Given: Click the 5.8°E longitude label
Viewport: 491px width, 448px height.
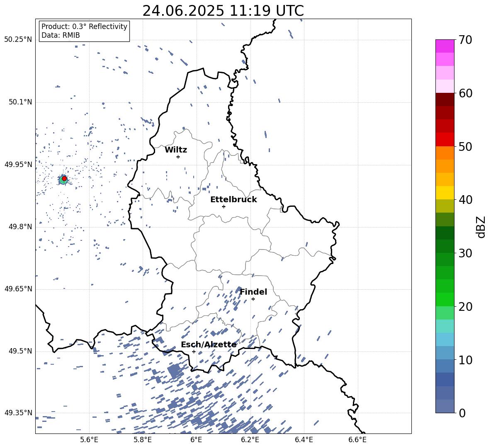Looking at the screenshot, I should click(x=143, y=440).
